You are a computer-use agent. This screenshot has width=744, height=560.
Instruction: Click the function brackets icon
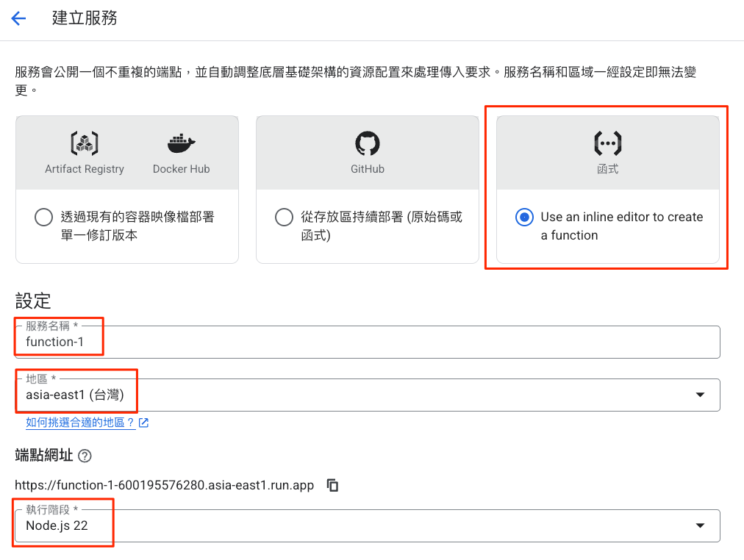607,143
